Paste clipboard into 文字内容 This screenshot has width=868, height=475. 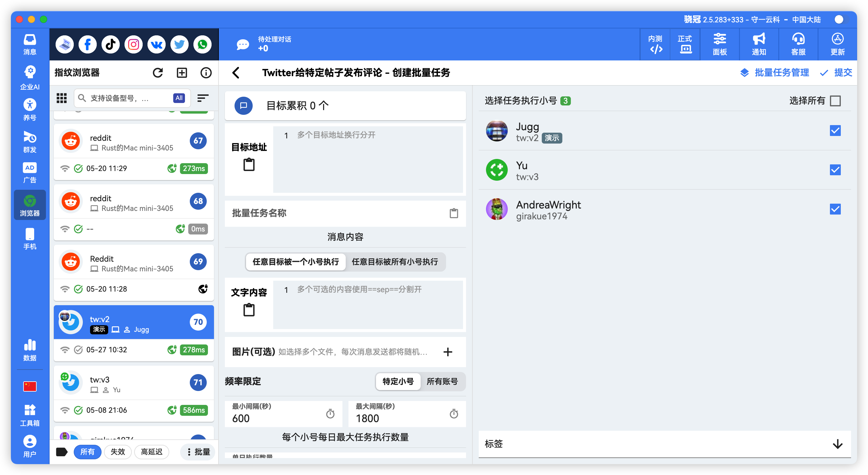pos(249,310)
